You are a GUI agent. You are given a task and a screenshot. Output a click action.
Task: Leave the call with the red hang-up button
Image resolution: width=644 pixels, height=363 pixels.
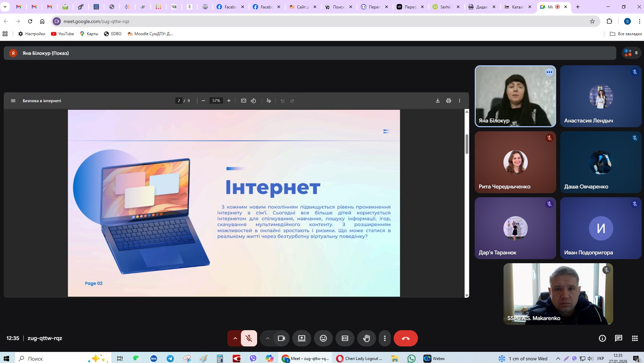pos(405,338)
